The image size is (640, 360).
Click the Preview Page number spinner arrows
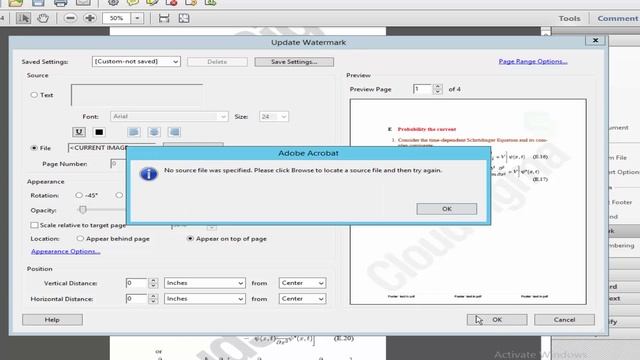(438, 89)
